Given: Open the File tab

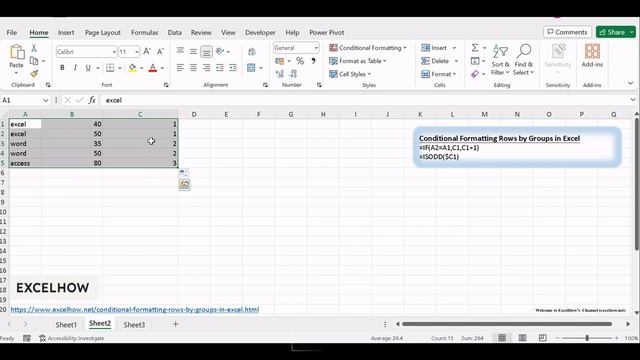Looking at the screenshot, I should (x=12, y=32).
